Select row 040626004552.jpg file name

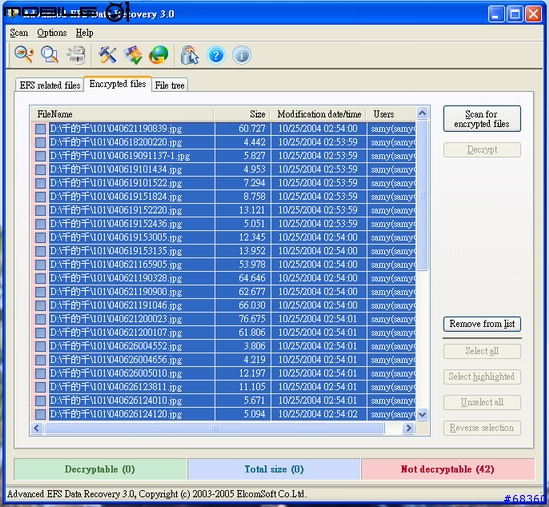pyautogui.click(x=116, y=346)
